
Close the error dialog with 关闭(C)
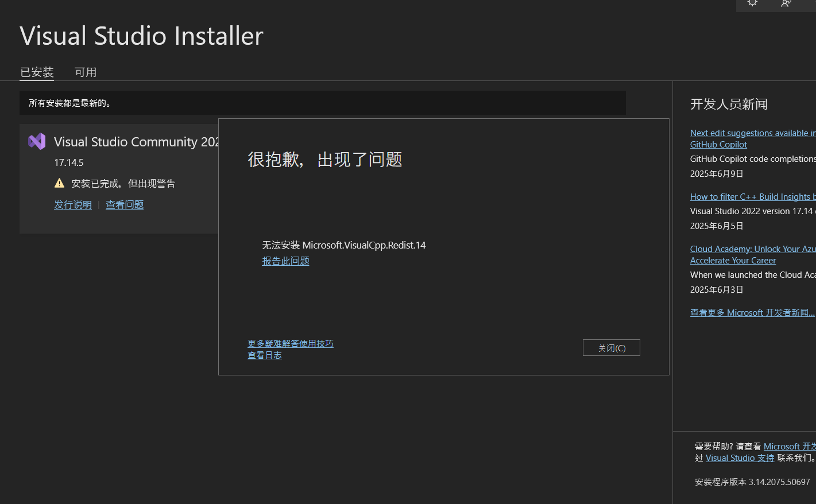pyautogui.click(x=612, y=348)
